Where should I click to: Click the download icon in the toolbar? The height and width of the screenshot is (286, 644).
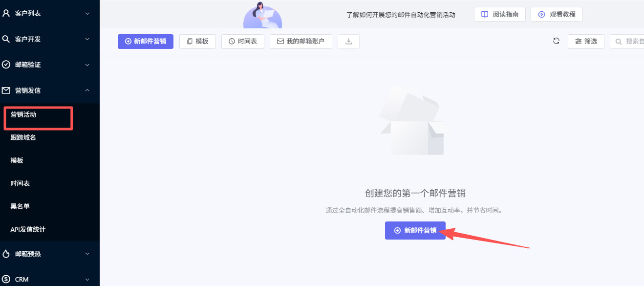[x=348, y=42]
